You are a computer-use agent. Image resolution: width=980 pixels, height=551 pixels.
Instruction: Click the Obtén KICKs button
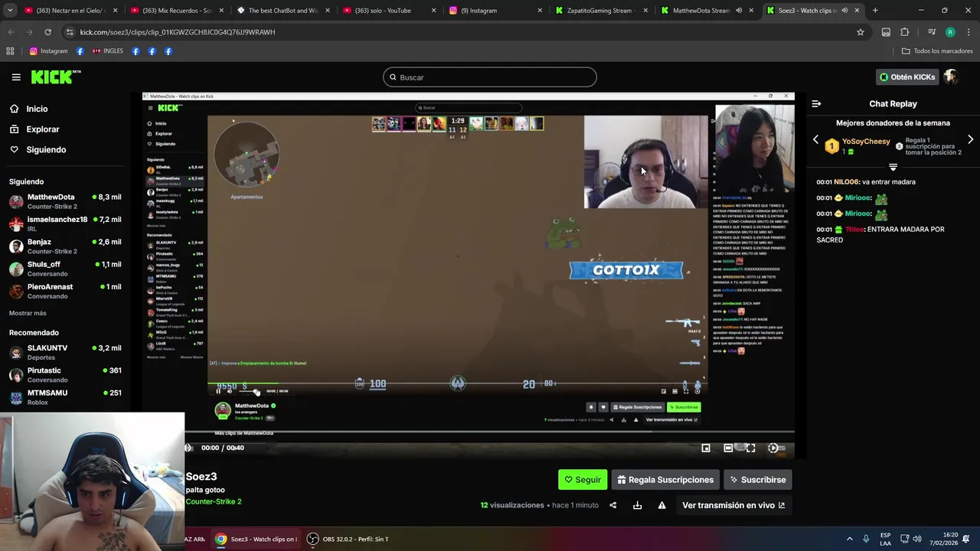tap(907, 77)
